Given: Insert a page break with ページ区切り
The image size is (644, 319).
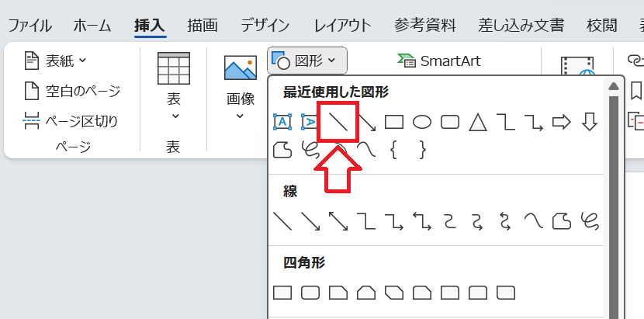Looking at the screenshot, I should 71,121.
